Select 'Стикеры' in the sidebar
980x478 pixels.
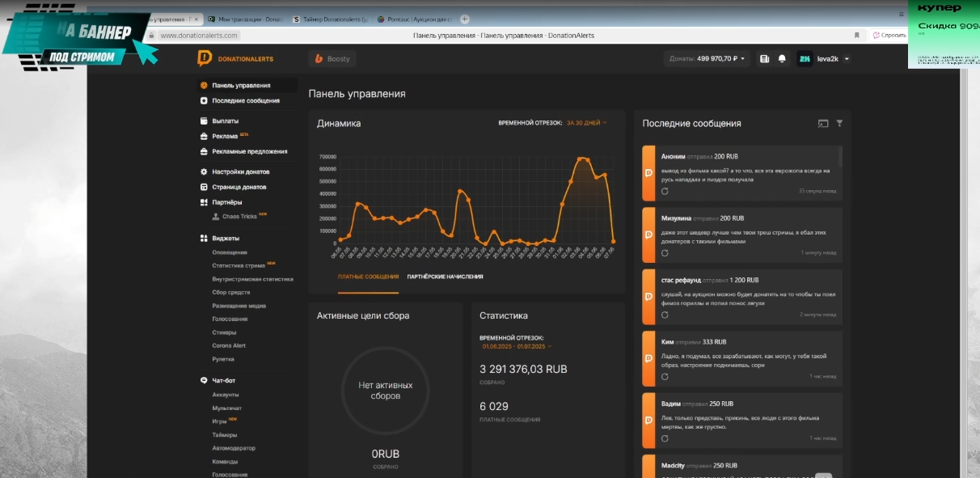pos(224,332)
